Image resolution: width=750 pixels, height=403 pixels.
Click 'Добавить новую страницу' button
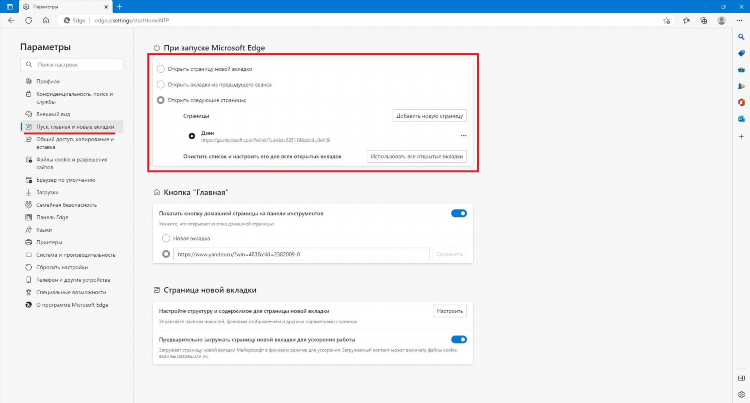point(430,116)
